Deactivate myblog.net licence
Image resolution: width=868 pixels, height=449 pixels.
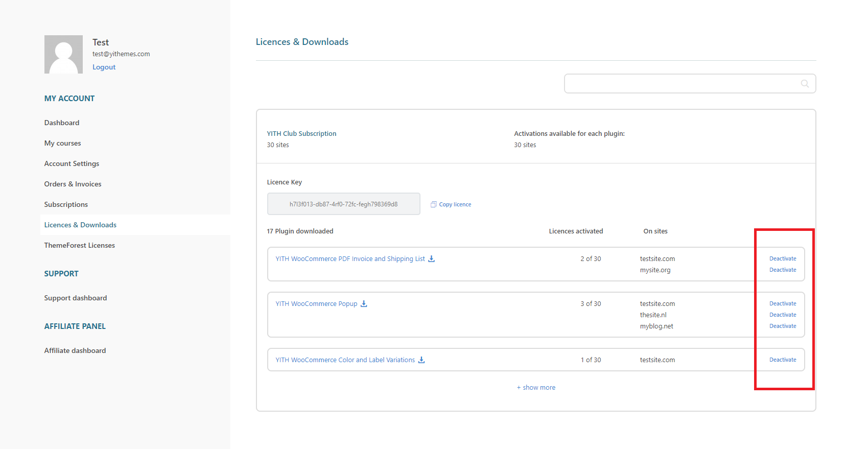(783, 326)
